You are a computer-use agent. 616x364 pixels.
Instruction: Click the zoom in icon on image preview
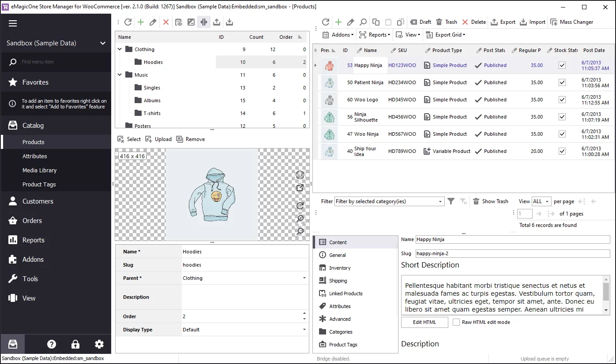(300, 219)
